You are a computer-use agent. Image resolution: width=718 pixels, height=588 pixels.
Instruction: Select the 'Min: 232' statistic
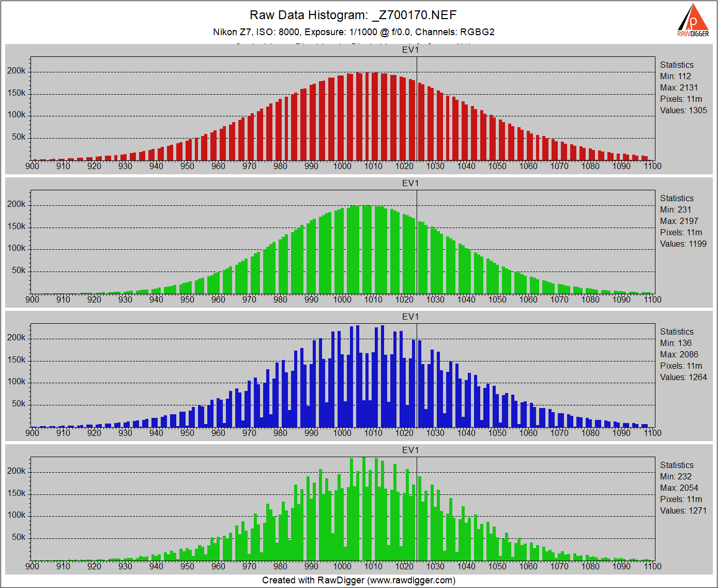[676, 477]
